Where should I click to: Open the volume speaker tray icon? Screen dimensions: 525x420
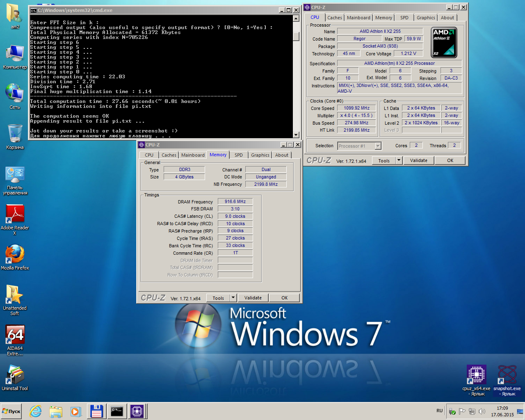pyautogui.click(x=482, y=411)
